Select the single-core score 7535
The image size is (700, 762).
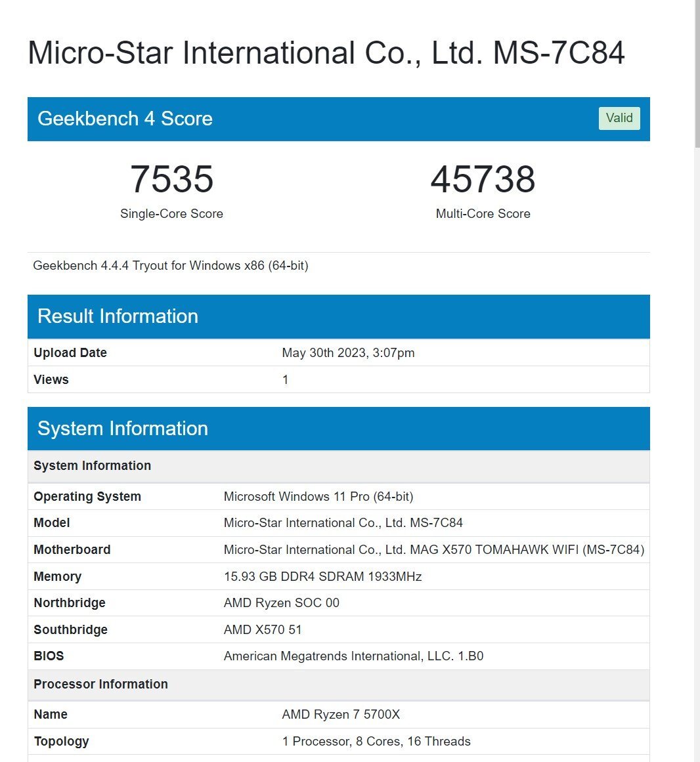point(171,179)
